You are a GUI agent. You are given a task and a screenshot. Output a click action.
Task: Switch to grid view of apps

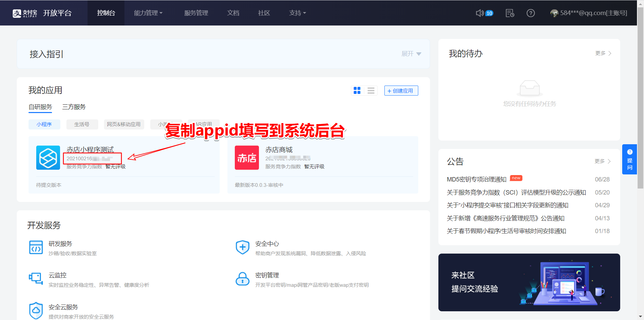pos(357,91)
